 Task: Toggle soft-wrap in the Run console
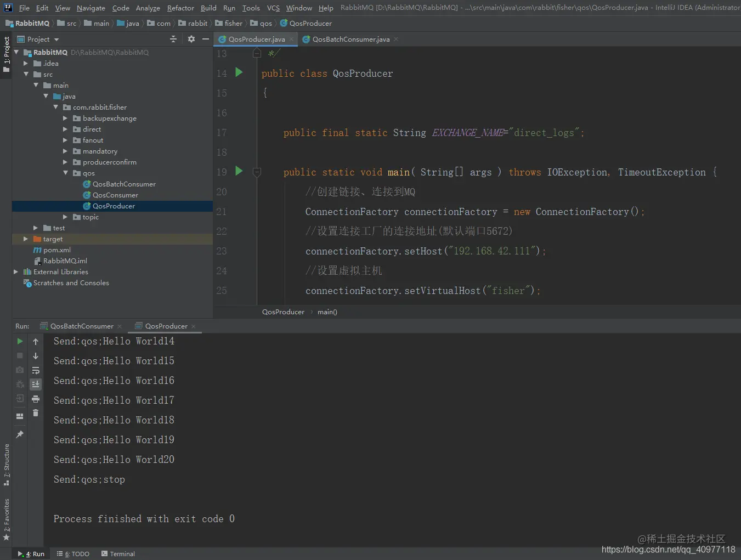point(36,370)
